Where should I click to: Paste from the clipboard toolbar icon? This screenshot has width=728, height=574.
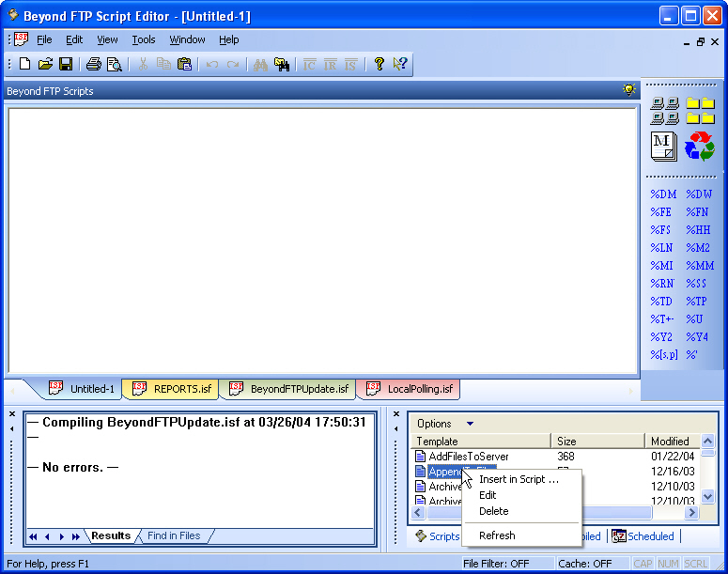[184, 64]
